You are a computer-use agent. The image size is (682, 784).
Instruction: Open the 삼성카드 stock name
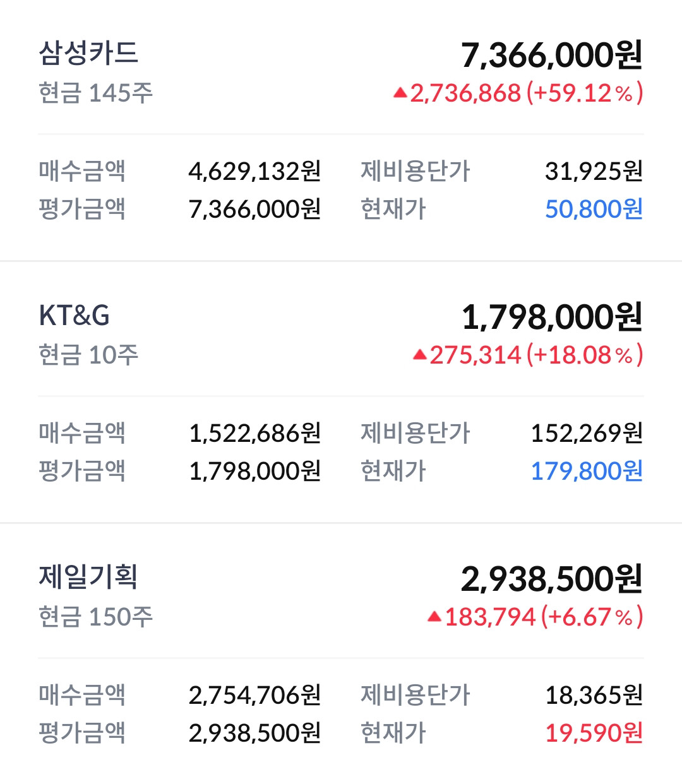[88, 53]
